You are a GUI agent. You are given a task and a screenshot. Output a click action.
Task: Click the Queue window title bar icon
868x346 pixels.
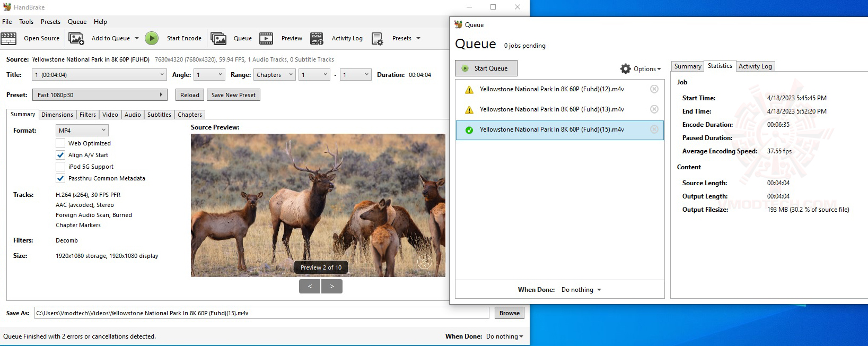(459, 24)
